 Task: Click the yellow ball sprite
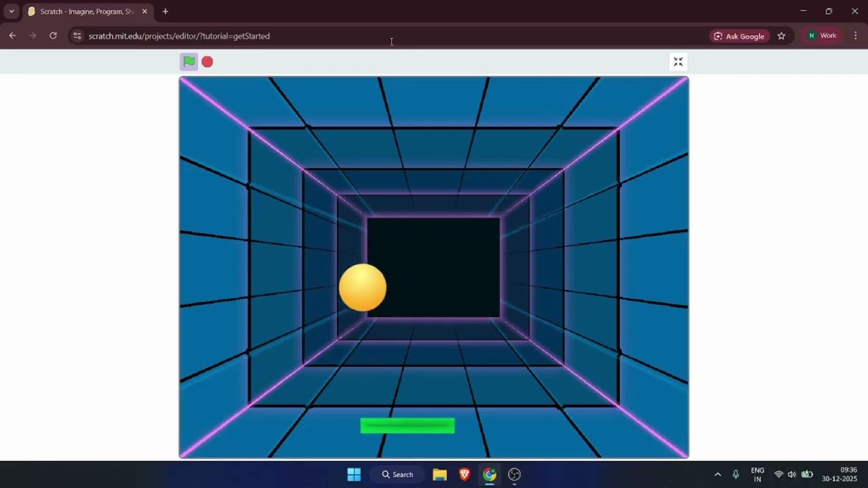pos(363,287)
